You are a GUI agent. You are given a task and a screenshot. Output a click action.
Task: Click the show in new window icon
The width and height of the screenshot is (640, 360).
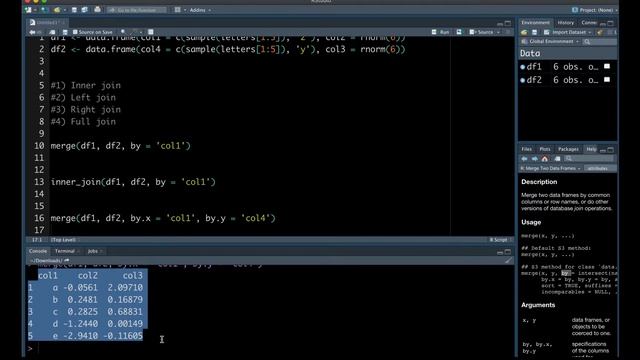click(x=52, y=32)
